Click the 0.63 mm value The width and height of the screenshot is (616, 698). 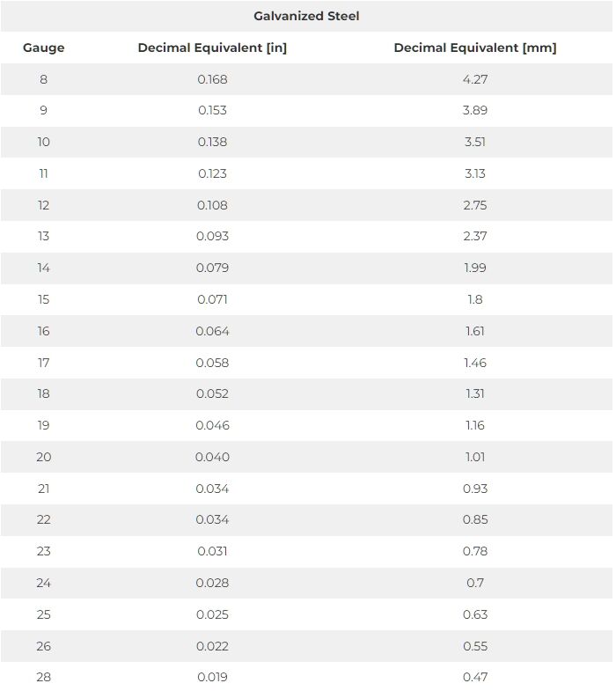pos(475,614)
